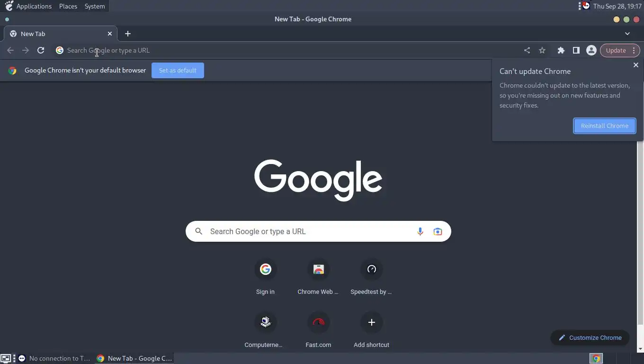This screenshot has width=644, height=364.
Task: Open the Places menu
Action: coord(68,6)
